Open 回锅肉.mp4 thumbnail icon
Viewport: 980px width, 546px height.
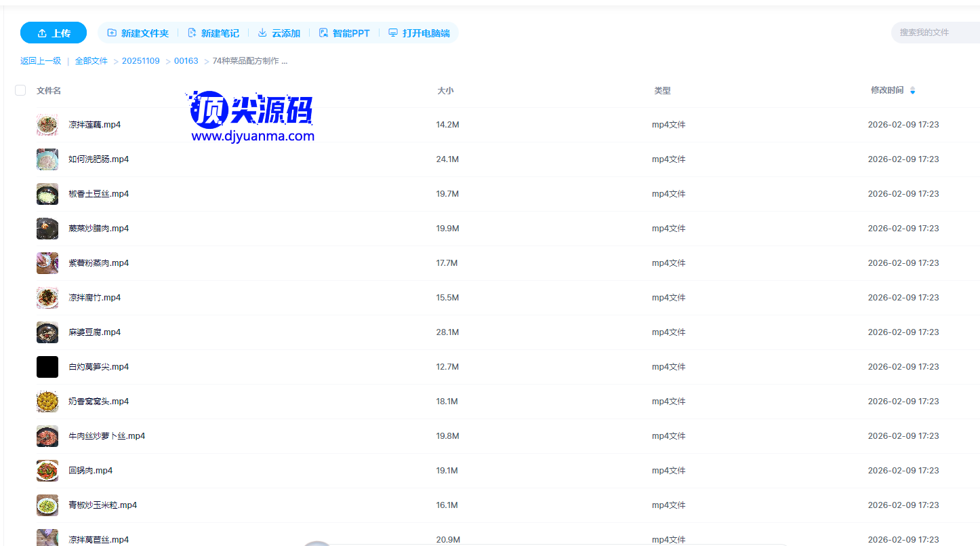[47, 471]
